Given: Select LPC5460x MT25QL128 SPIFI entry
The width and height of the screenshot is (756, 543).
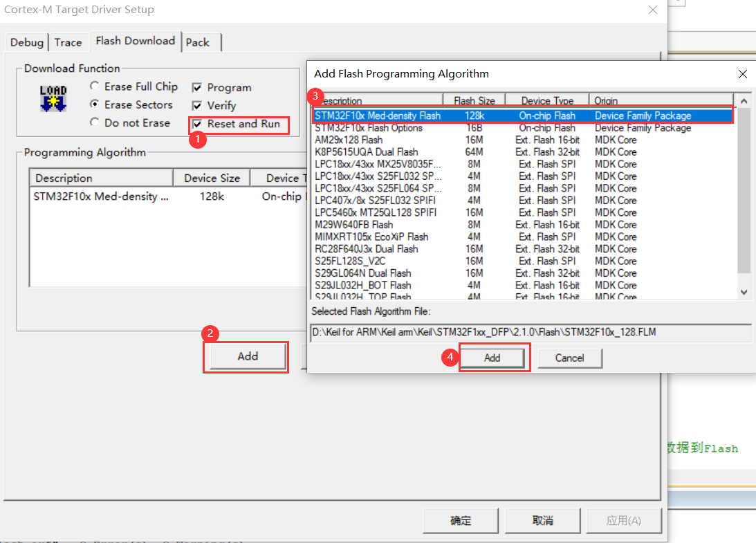Looking at the screenshot, I should [522, 212].
